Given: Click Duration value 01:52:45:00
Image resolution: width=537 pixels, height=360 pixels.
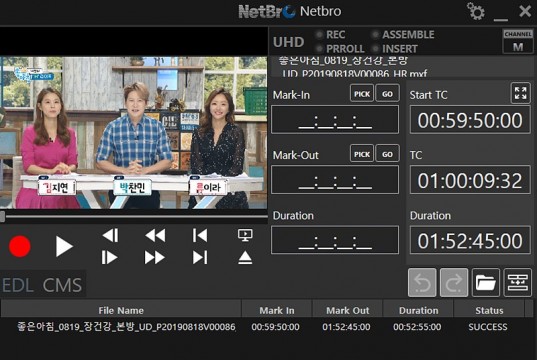Looking at the screenshot, I should pyautogui.click(x=470, y=240).
